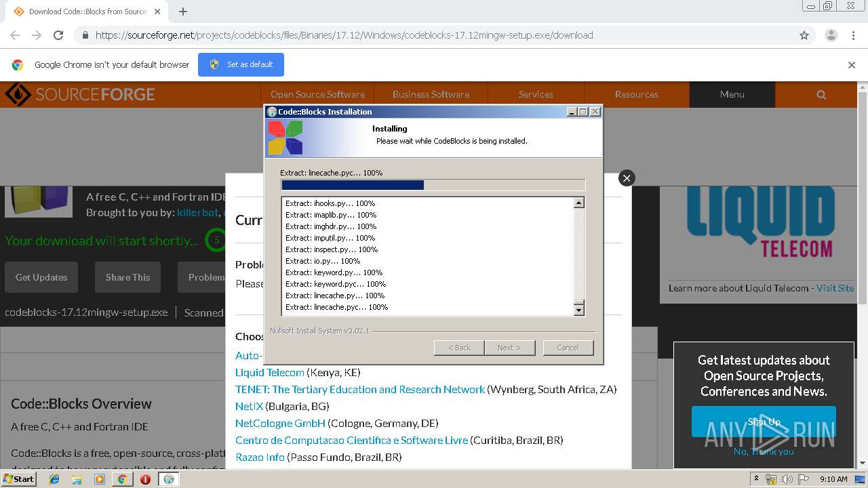
Task: Bookmark this page with the star icon
Action: point(804,35)
